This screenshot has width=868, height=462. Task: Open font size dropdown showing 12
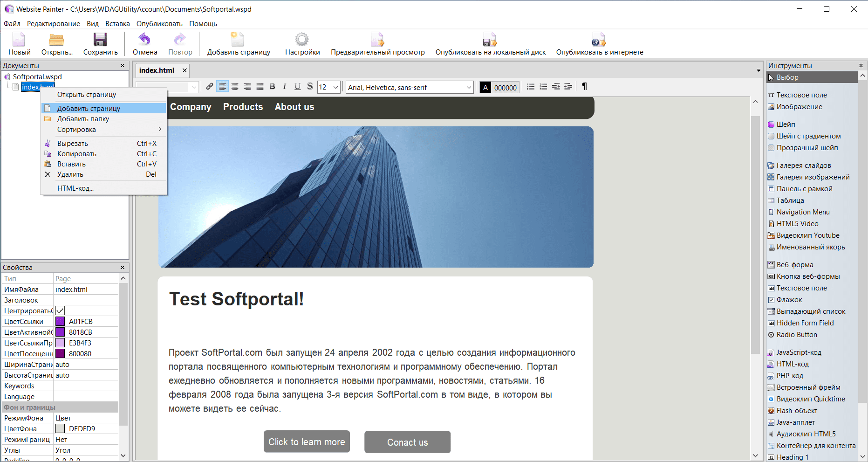pos(335,87)
